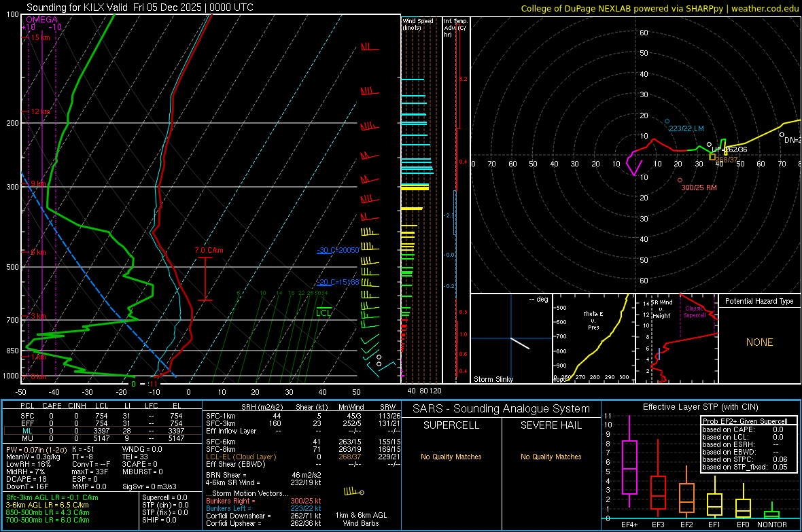
Task: Click the SUPERCELL column heading
Action: coord(451,425)
